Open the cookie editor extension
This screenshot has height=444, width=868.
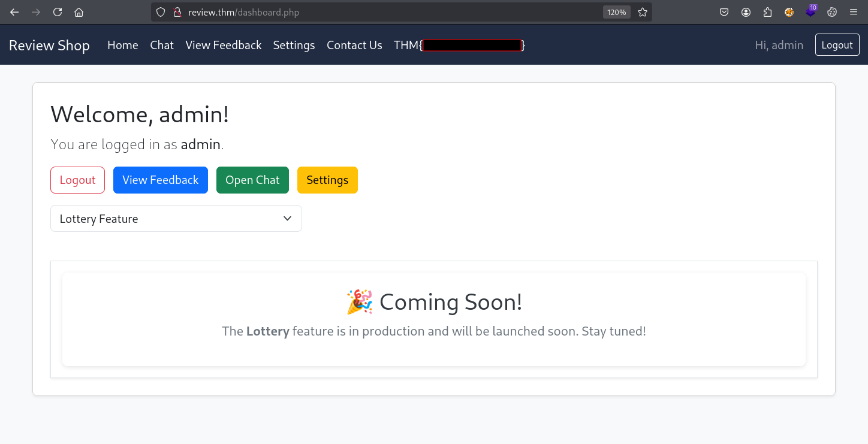tap(832, 12)
